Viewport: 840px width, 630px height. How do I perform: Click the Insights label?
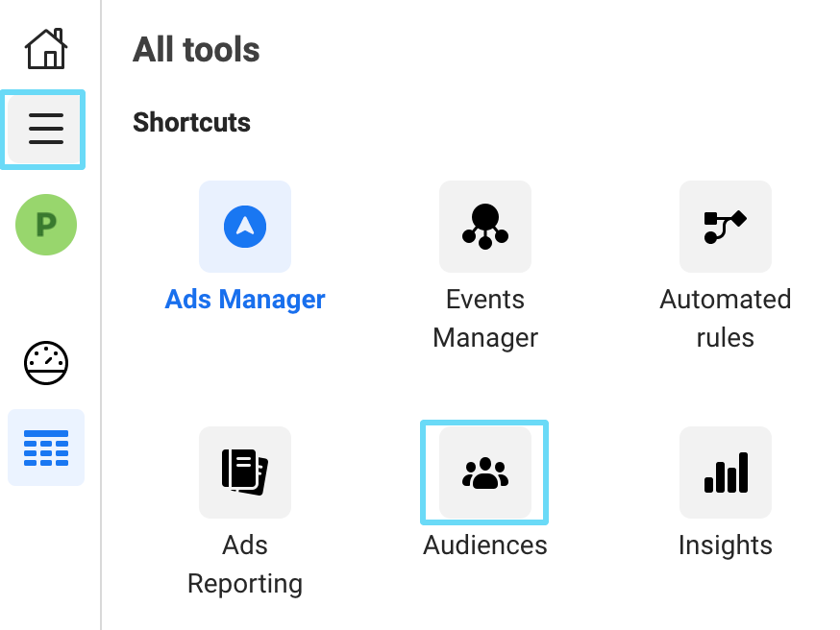(x=726, y=545)
